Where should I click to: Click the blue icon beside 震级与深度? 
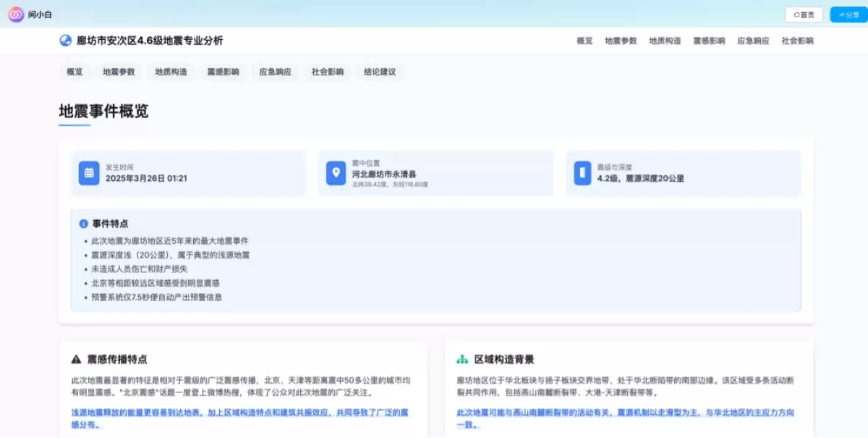pyautogui.click(x=582, y=173)
